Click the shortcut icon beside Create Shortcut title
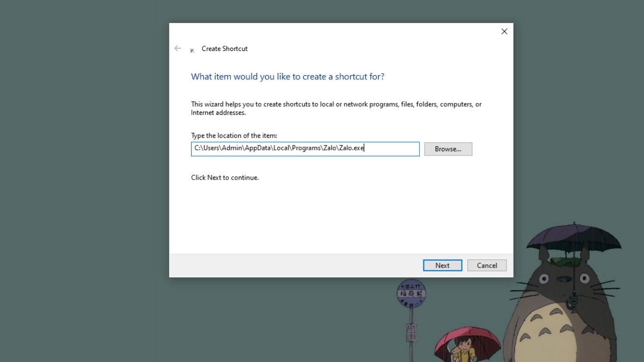Image resolution: width=644 pixels, height=362 pixels. (192, 50)
